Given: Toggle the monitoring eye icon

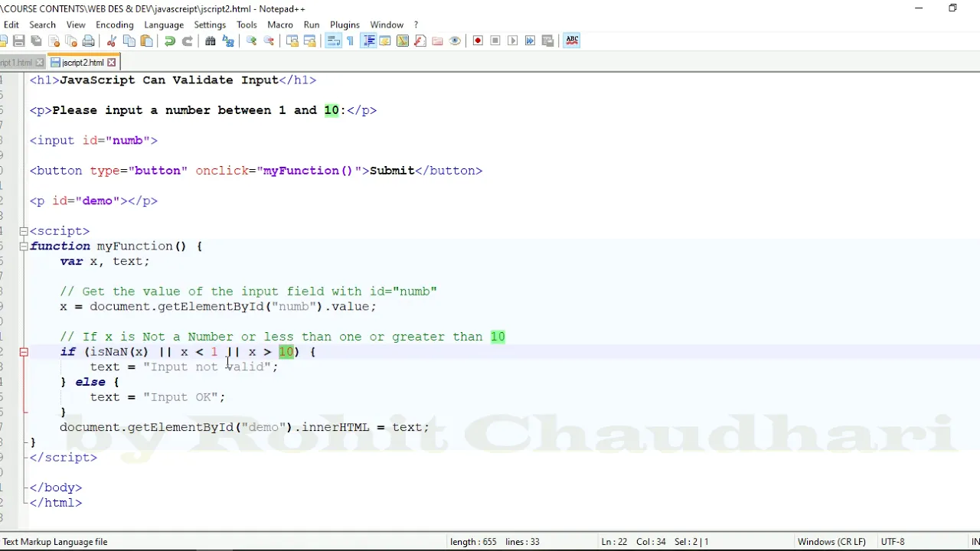Looking at the screenshot, I should pyautogui.click(x=455, y=41).
